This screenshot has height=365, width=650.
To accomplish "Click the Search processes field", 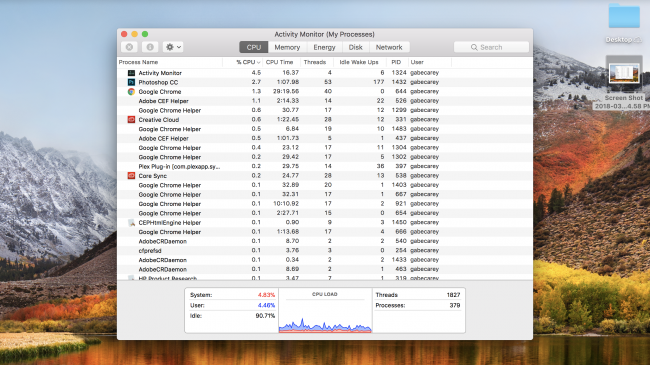I will tap(491, 47).
